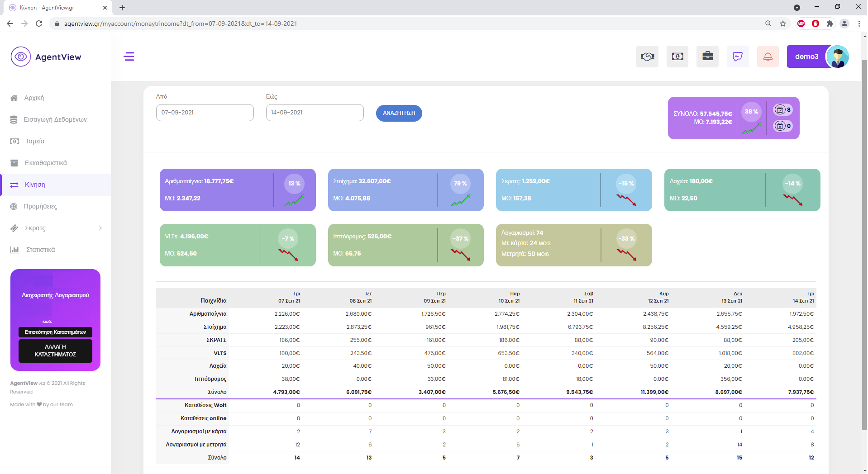Open the chat messages icon
Screen dimensions: 868x474
pos(738,57)
